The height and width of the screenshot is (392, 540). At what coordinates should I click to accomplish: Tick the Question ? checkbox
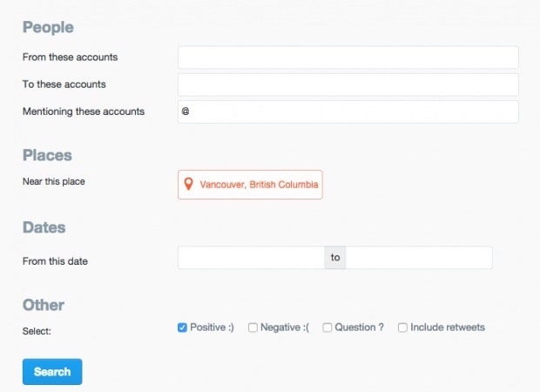(327, 328)
